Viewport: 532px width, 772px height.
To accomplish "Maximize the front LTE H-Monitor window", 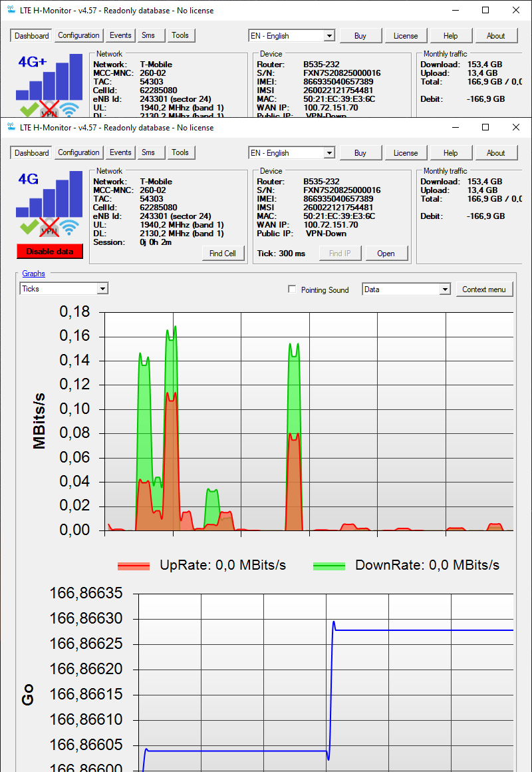I will (485, 127).
